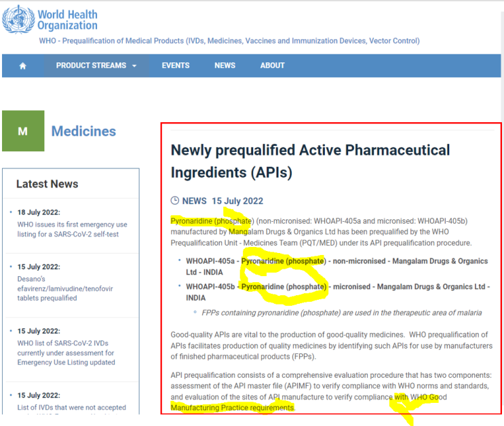504x426 pixels.
Task: Click the Newly prequalified APIs article title
Action: pos(310,161)
